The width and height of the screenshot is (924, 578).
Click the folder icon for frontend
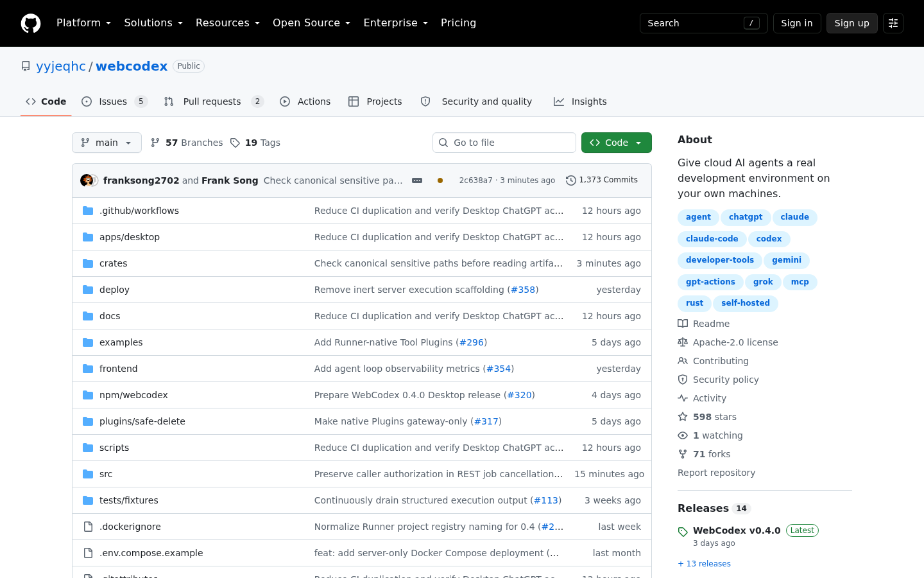pos(88,369)
